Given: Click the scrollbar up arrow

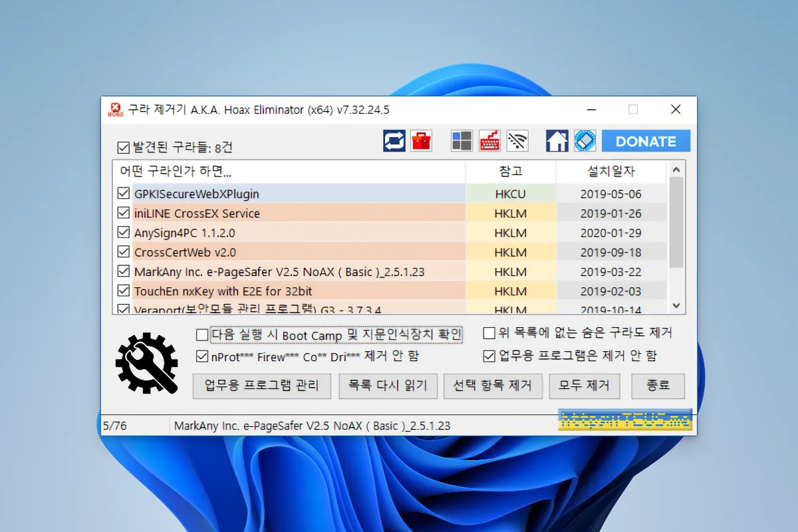Looking at the screenshot, I should [676, 171].
